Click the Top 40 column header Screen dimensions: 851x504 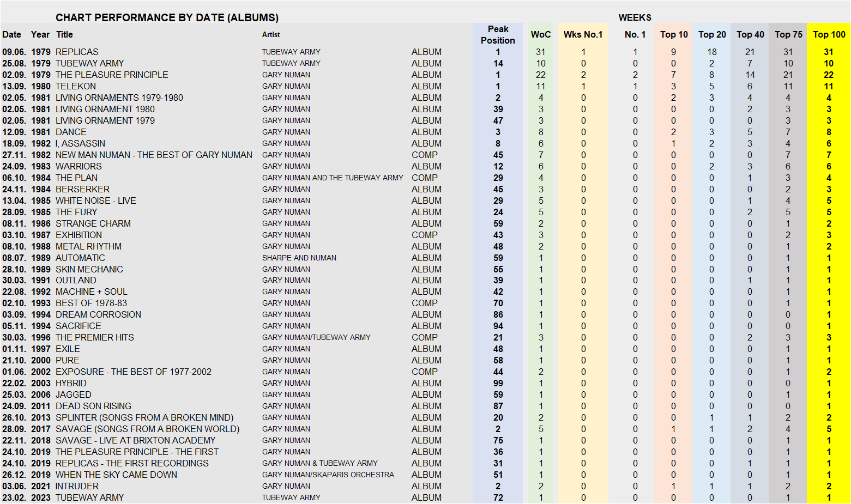pos(750,34)
